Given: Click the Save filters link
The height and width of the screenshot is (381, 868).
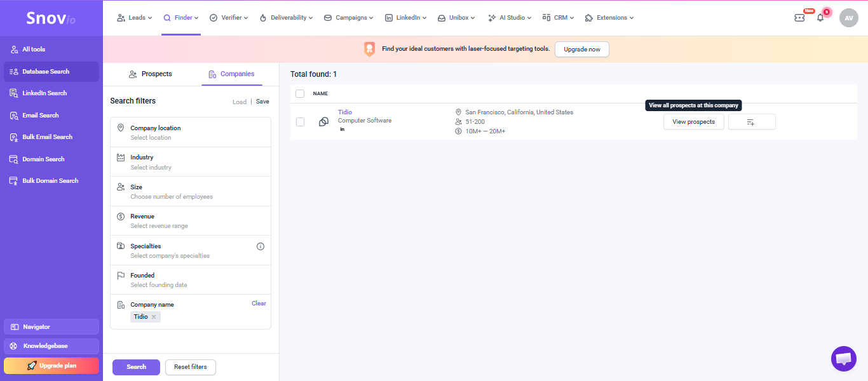Looking at the screenshot, I should (x=262, y=102).
